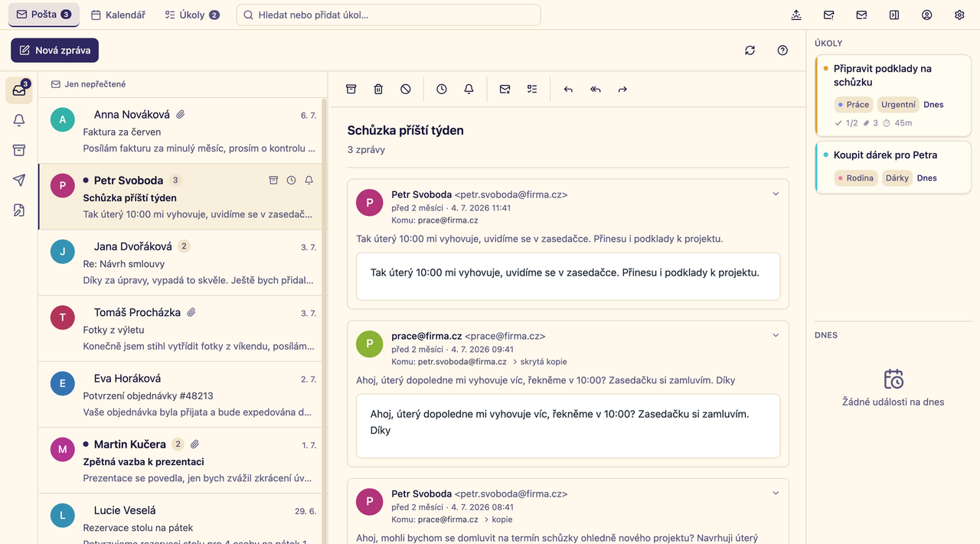
Task: Click the 'Nová zpráva' button
Action: click(x=54, y=50)
